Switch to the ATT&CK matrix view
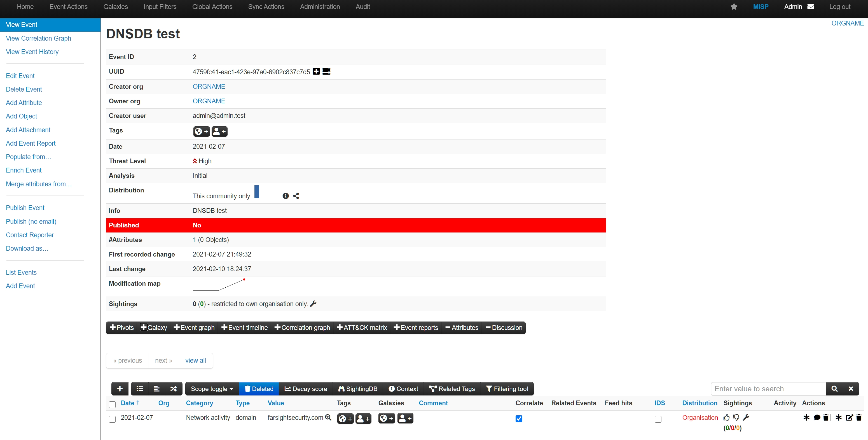 pos(362,327)
